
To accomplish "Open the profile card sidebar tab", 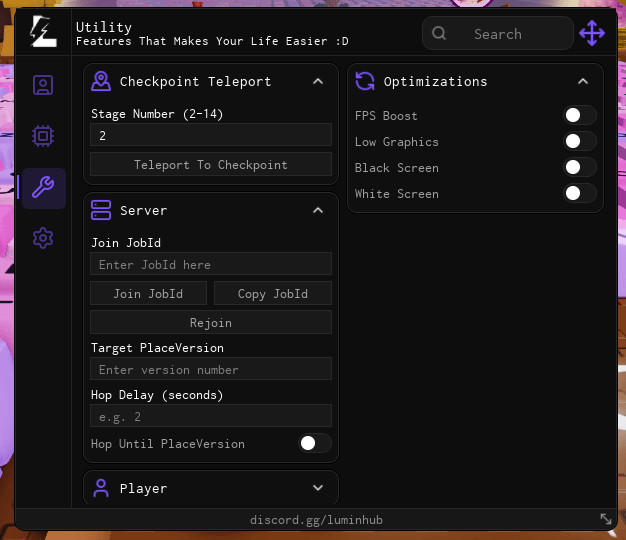I will tap(43, 85).
